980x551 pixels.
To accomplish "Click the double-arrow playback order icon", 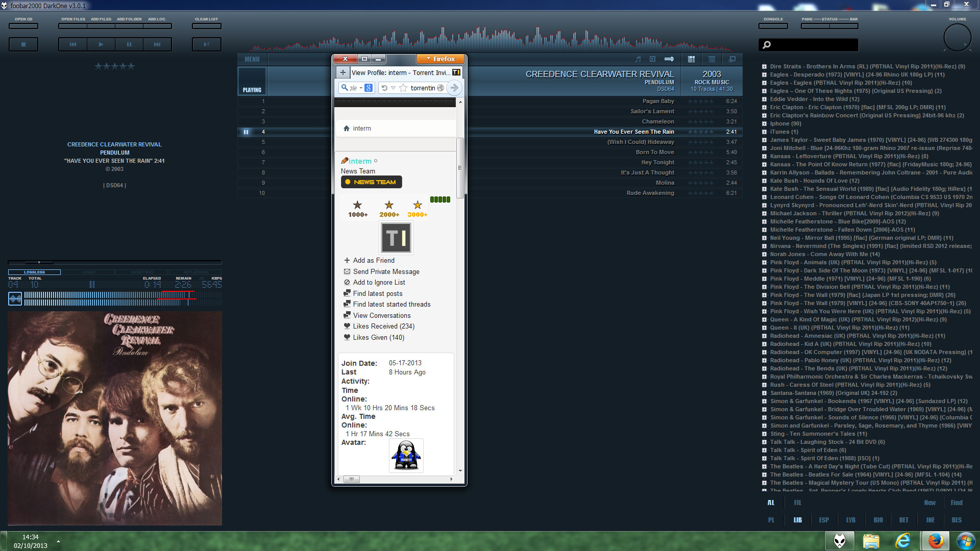I will click(669, 59).
